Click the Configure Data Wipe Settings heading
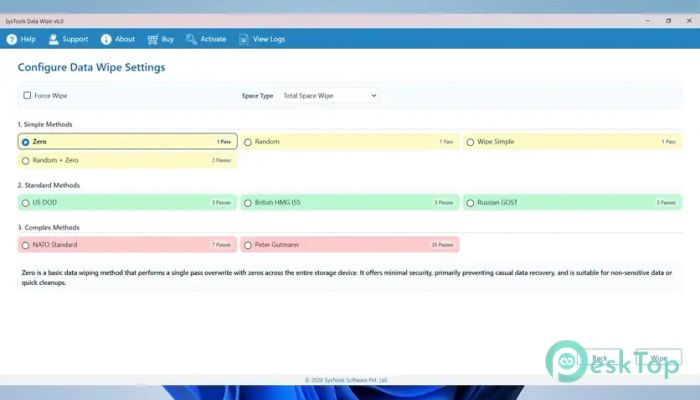Image resolution: width=700 pixels, height=400 pixels. (x=91, y=67)
